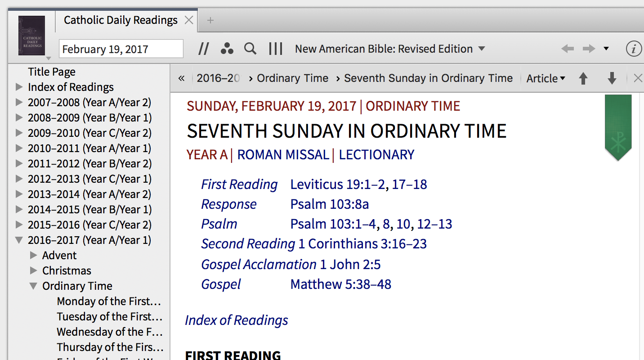Jump to Psalm section link

click(x=219, y=224)
